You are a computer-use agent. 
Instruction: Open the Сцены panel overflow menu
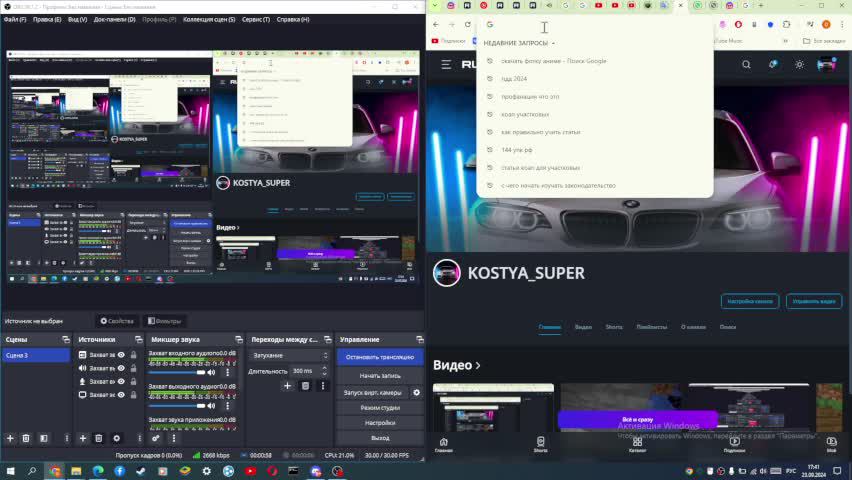coord(67,438)
